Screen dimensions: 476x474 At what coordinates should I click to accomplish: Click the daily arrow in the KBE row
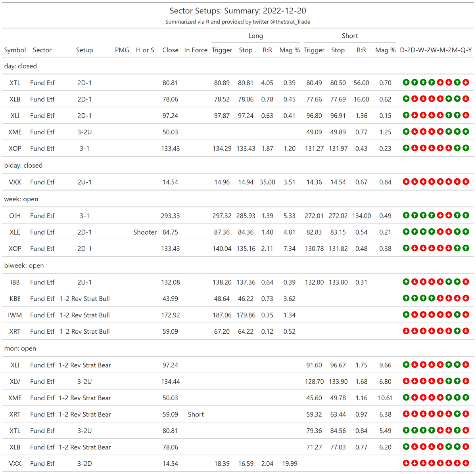[406, 298]
